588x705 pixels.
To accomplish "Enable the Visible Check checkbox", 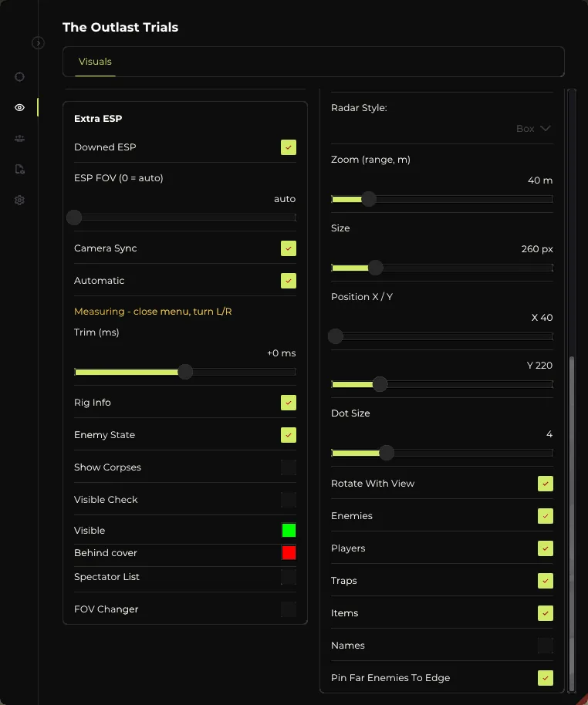I will [289, 500].
